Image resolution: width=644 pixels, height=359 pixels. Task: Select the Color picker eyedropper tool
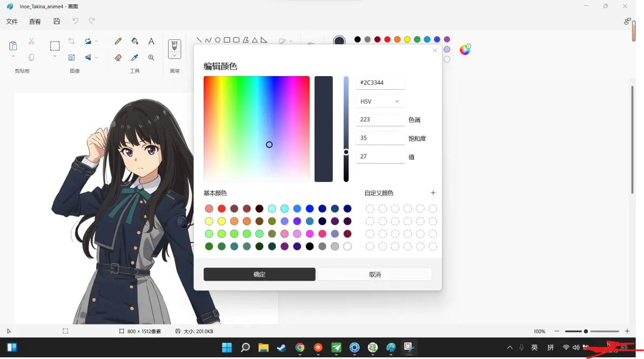(135, 57)
